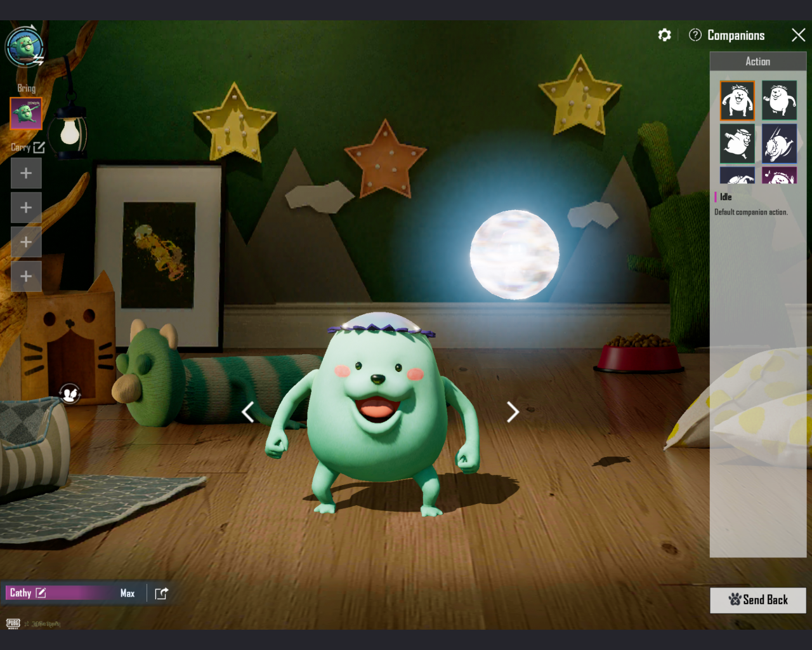Close the Companions screen
This screenshot has height=650, width=812.
click(799, 35)
